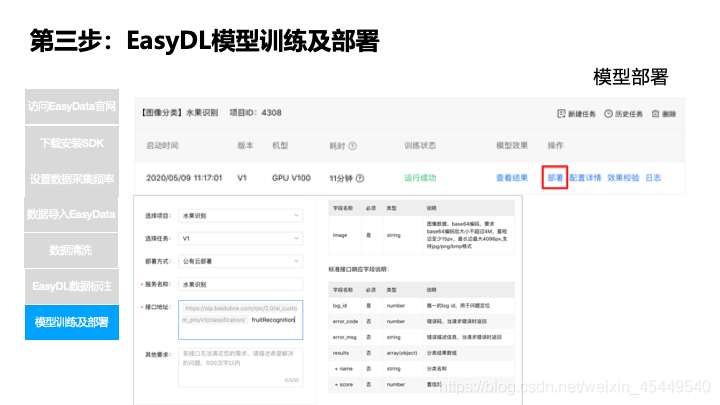Screen dimensions: 720x405
Task: Open the 选择任务 V1 dropdown
Action: pyautogui.click(x=241, y=238)
